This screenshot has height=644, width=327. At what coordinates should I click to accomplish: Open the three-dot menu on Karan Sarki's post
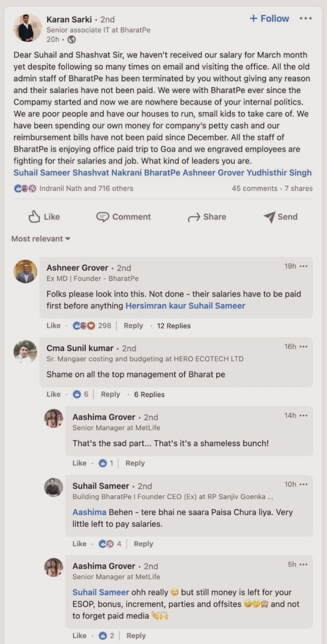[306, 19]
